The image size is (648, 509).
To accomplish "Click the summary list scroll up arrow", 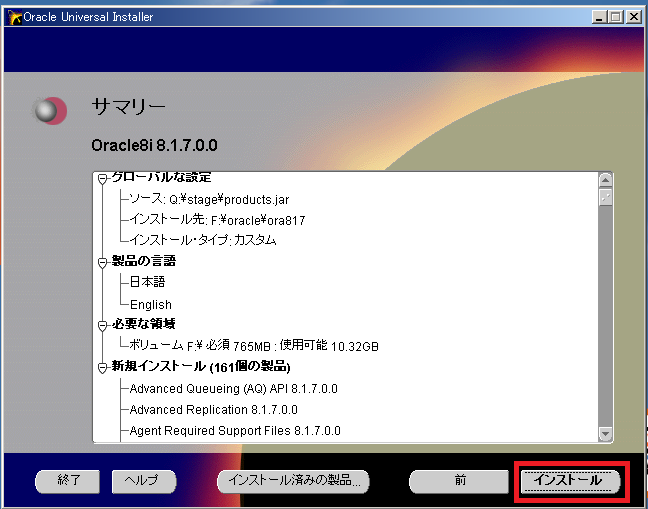I will 605,180.
